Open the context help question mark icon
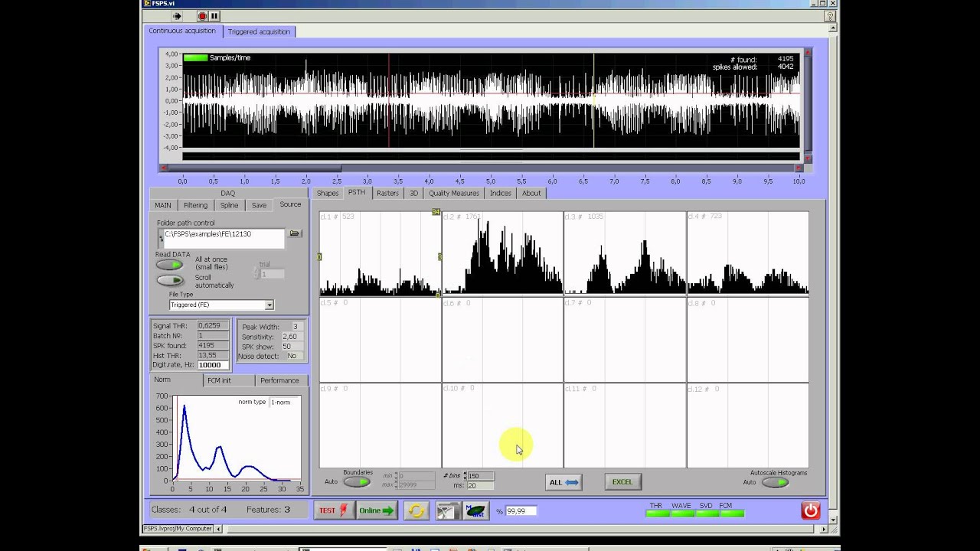 (x=829, y=16)
